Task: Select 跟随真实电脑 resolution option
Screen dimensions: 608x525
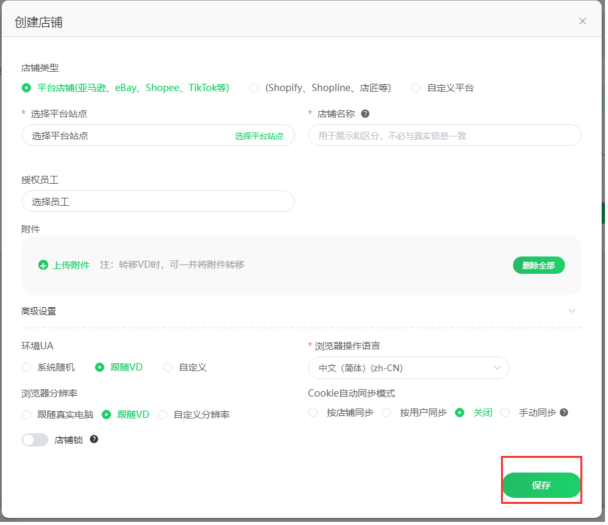Action: pos(26,416)
